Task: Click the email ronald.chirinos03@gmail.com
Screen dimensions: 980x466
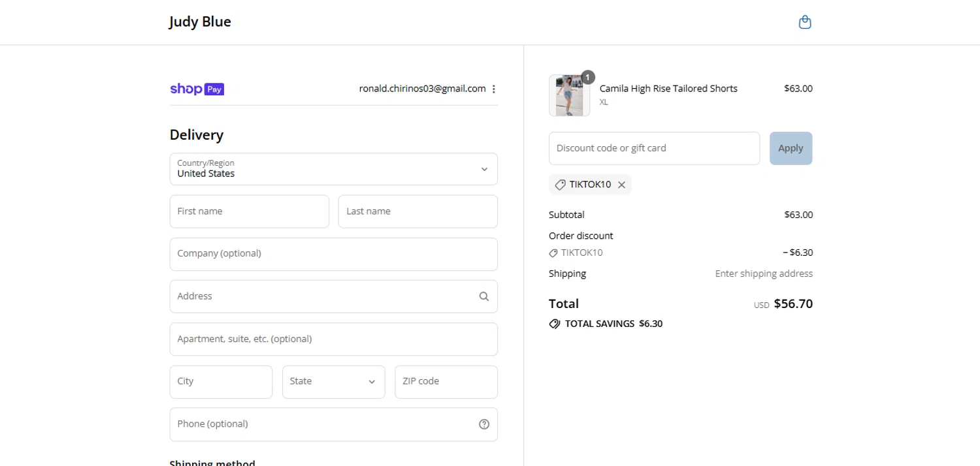Action: click(422, 89)
